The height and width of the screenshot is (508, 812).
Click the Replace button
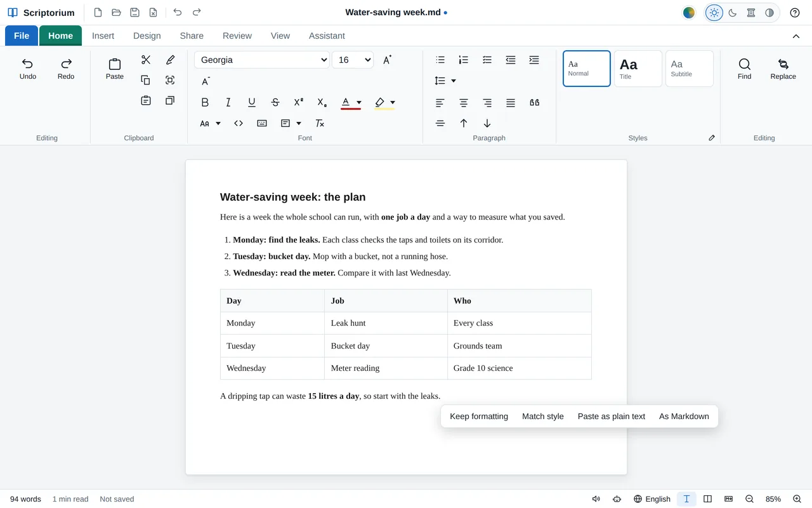[x=783, y=68]
